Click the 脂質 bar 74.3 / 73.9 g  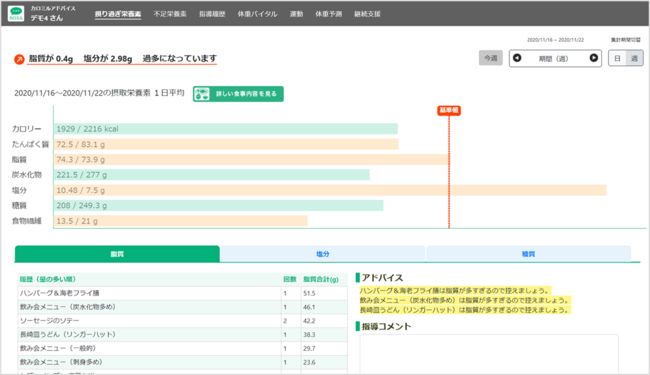tap(251, 160)
